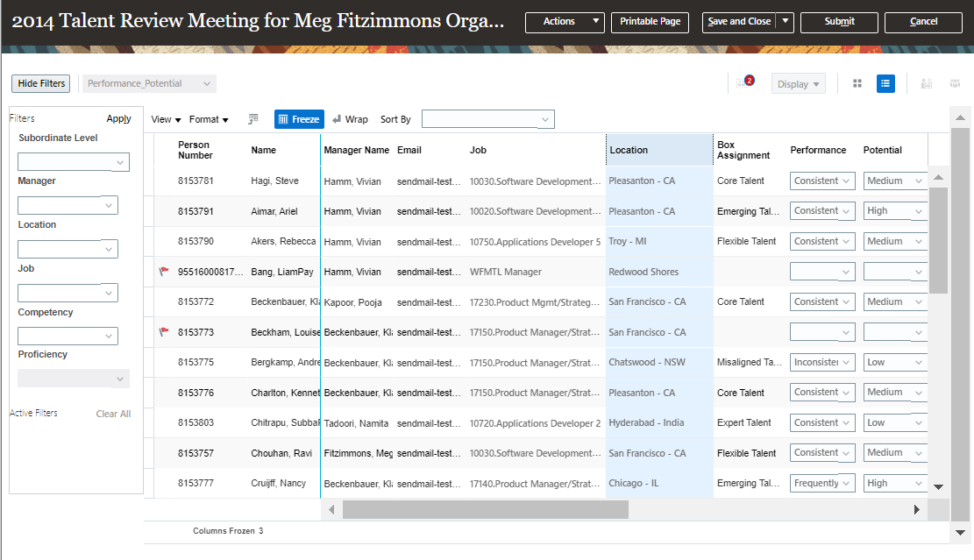
Task: Open Performance dropdown for Bang, LiamPay
Action: tap(822, 272)
